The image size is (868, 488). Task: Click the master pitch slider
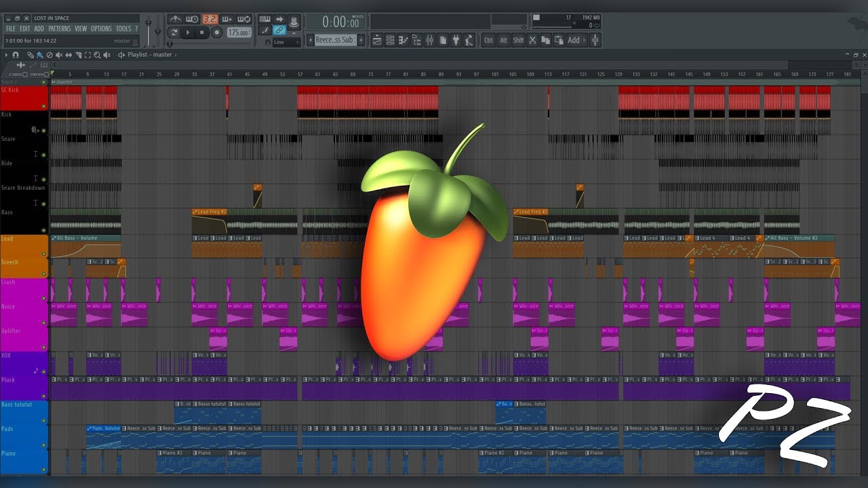click(x=159, y=30)
